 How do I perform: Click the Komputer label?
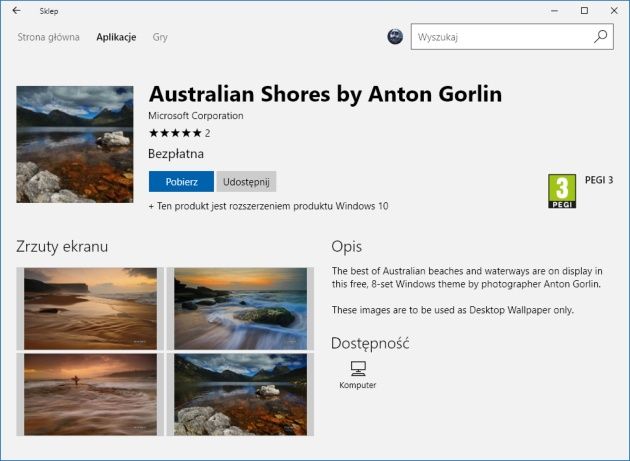358,385
